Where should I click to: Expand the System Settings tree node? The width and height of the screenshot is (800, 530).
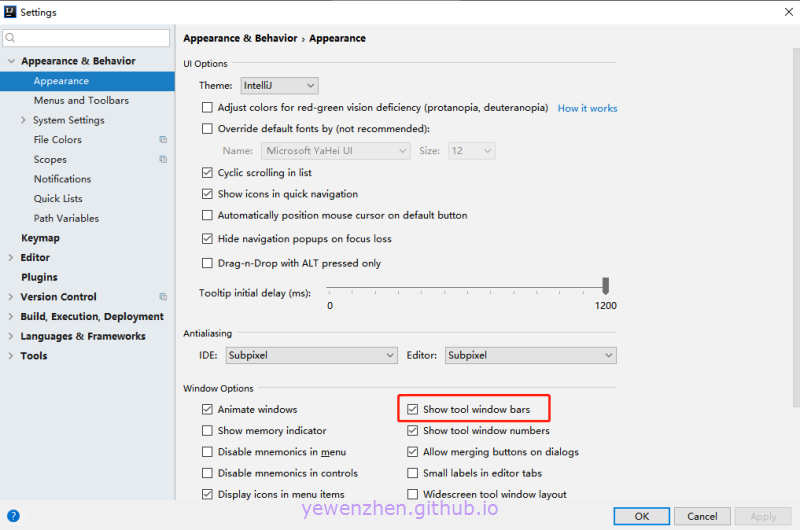coord(24,121)
